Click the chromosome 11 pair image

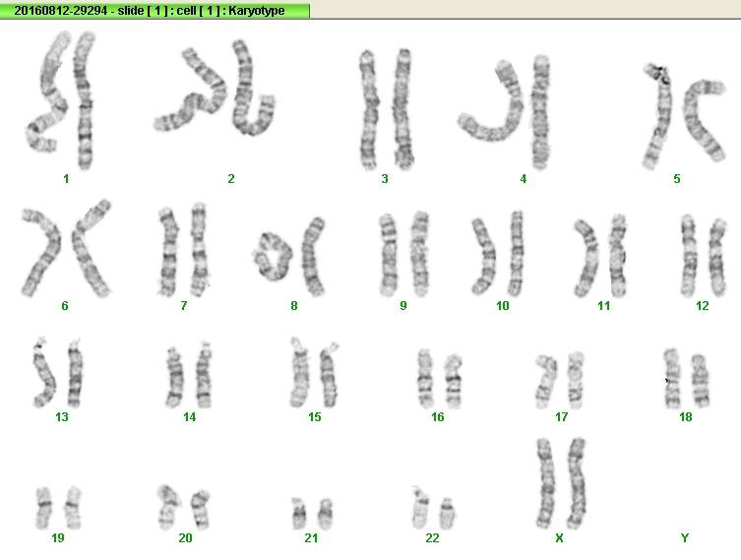coord(600,256)
